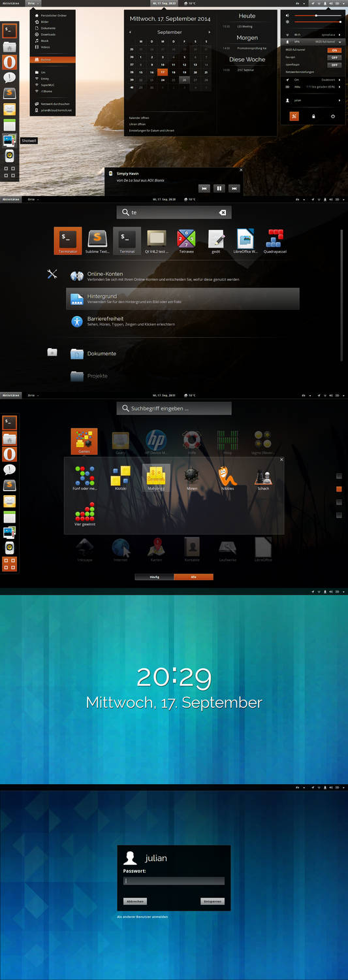
Task: Pause the Simply Havin track
Action: coord(219,188)
